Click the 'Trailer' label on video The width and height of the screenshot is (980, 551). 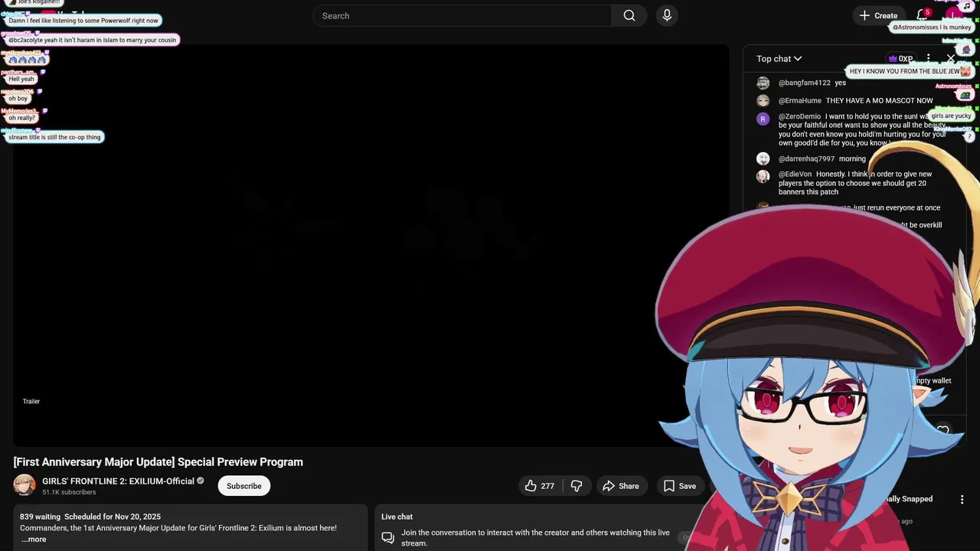pos(31,401)
